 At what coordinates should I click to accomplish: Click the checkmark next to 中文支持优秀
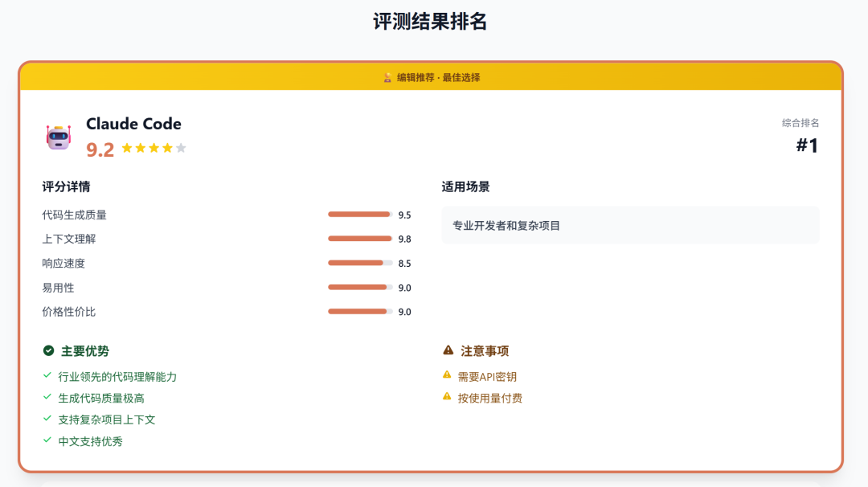[x=47, y=440]
